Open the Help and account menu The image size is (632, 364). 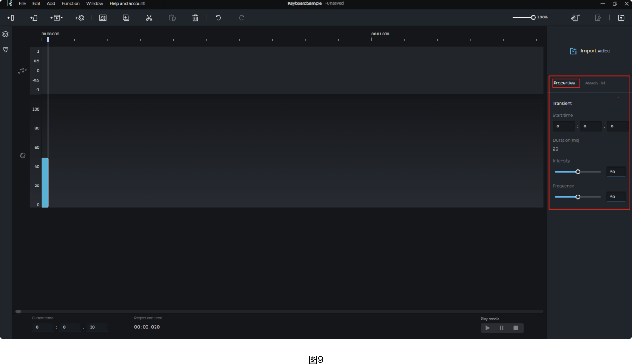tap(127, 3)
